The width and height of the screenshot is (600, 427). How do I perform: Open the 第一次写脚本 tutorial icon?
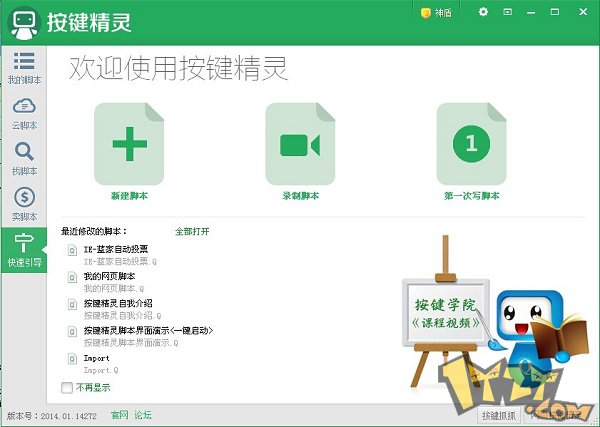(471, 144)
